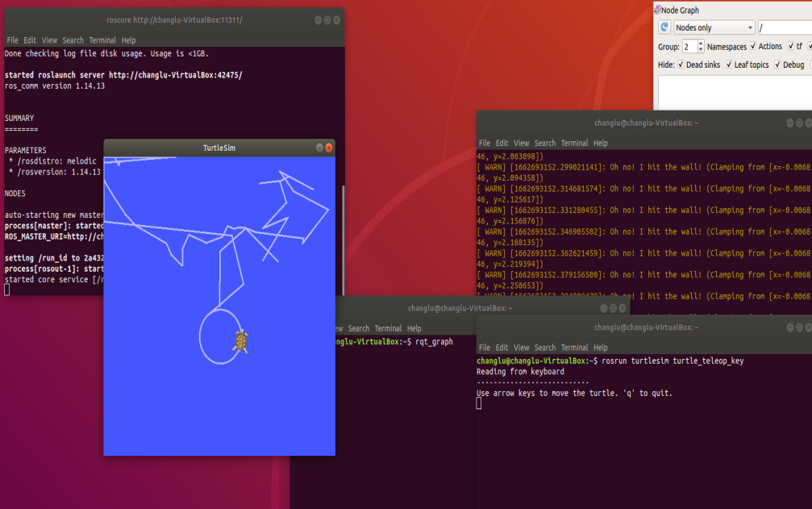The image size is (812, 509).
Task: Open File menu in WARN log terminal
Action: [485, 144]
